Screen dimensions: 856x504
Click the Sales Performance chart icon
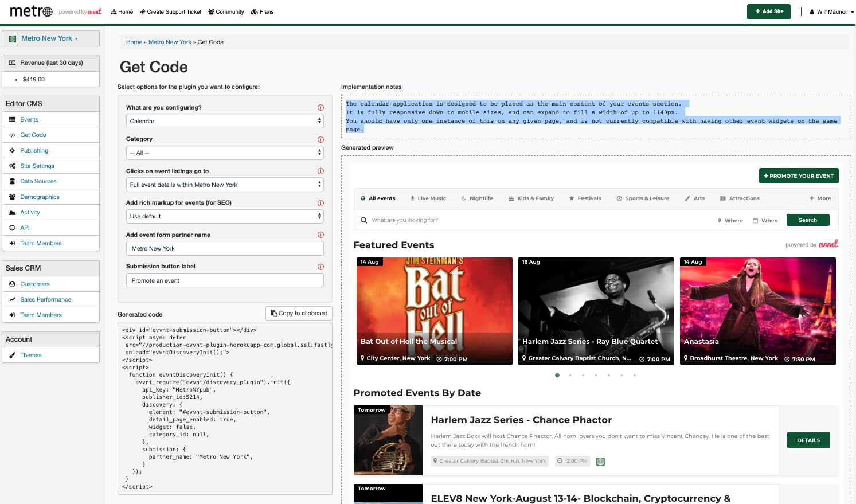(x=12, y=299)
